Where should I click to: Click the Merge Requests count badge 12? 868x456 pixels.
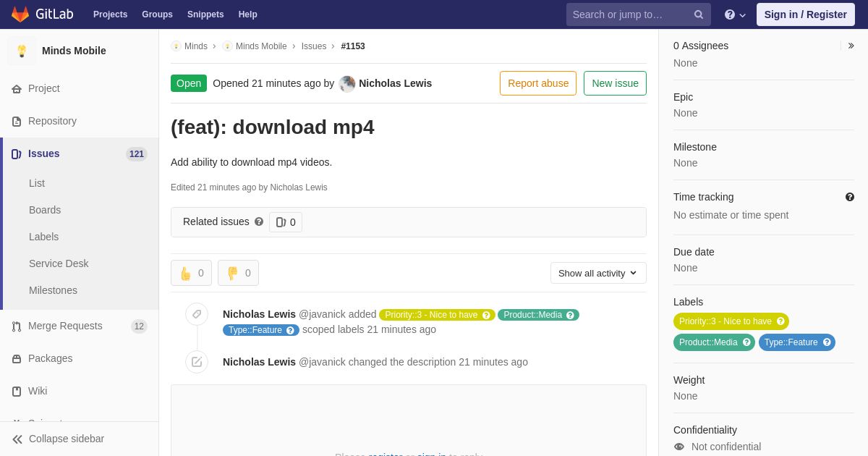click(x=139, y=326)
